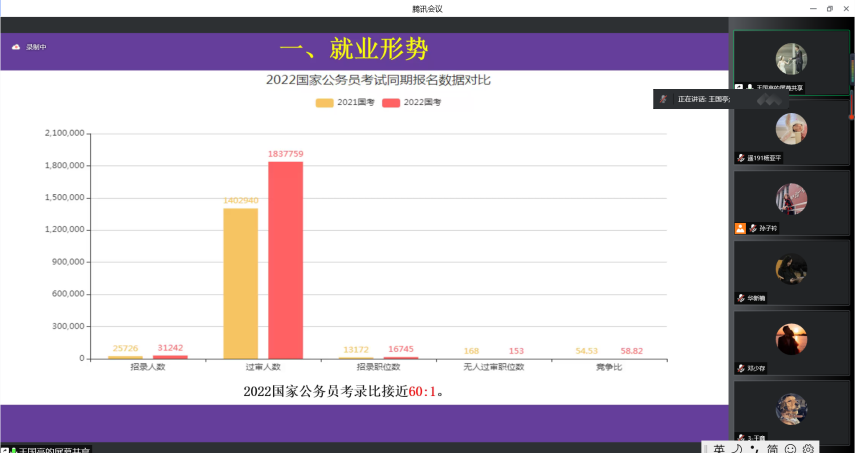
Task: Click the muted mic icon for 孙子衿
Action: pos(752,228)
